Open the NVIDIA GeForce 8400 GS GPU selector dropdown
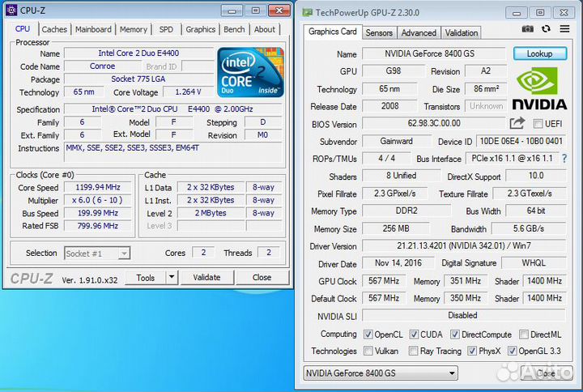Screen dimensions: 583x392 381,373
